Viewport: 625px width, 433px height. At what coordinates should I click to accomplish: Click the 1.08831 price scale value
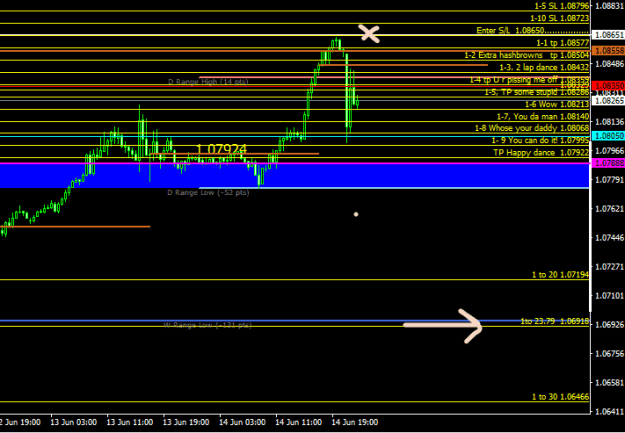609,6
